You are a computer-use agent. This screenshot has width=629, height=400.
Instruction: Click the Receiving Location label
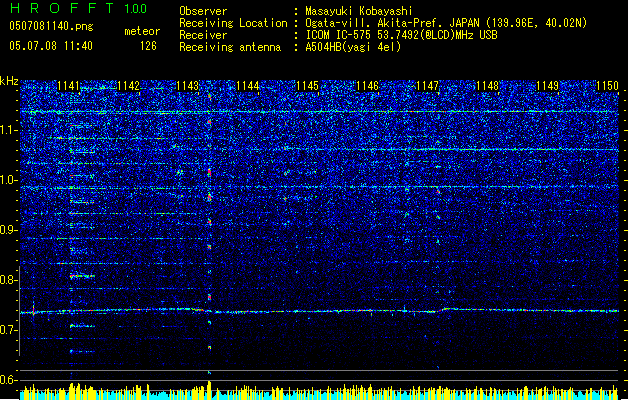coord(233,23)
